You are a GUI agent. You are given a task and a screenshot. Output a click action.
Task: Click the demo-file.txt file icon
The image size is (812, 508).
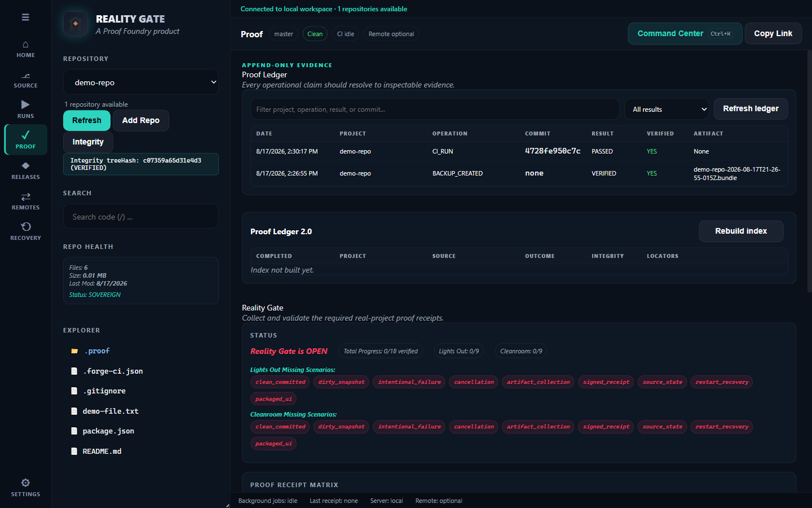(x=74, y=411)
